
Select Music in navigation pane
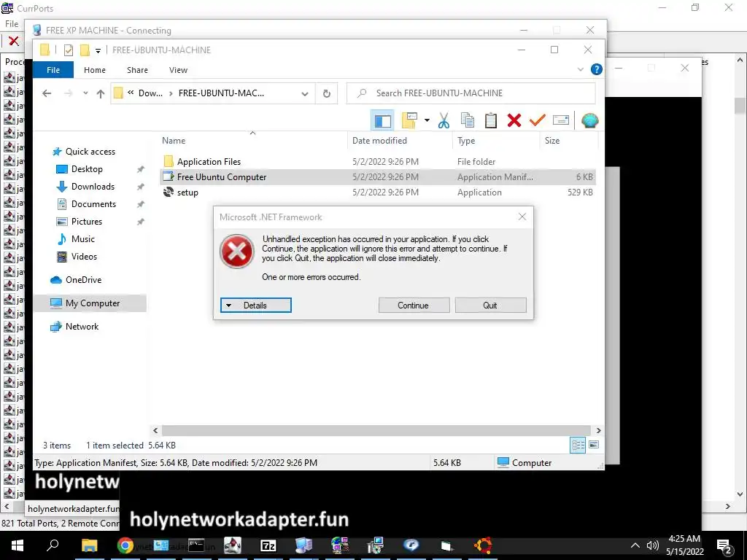click(x=83, y=239)
